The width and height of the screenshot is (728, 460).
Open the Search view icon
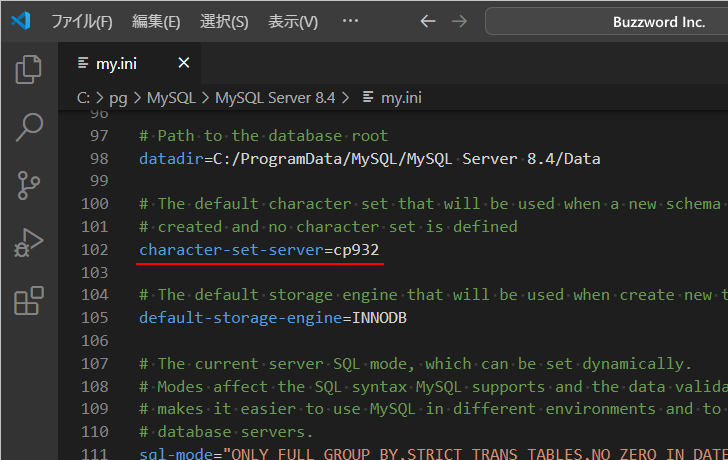click(29, 127)
